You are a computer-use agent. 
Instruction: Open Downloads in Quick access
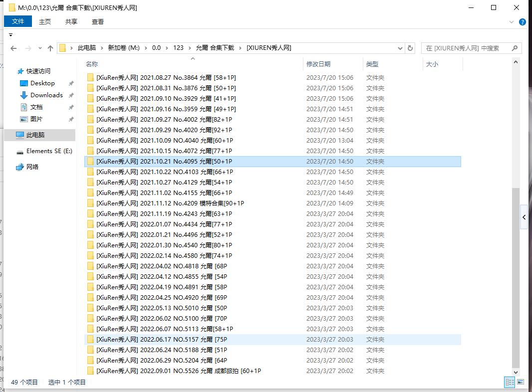[x=46, y=95]
